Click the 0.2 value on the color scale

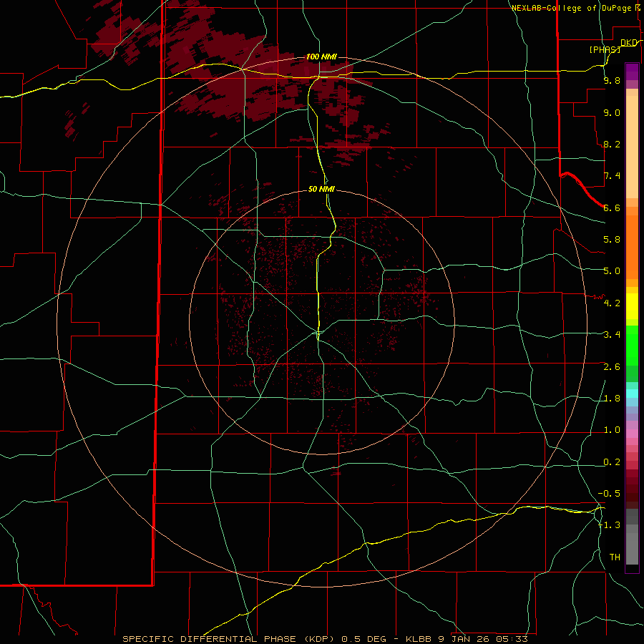(x=612, y=462)
